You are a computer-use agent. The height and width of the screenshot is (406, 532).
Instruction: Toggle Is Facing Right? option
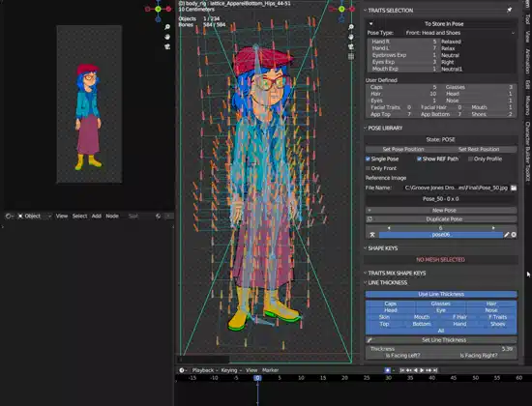coord(479,356)
